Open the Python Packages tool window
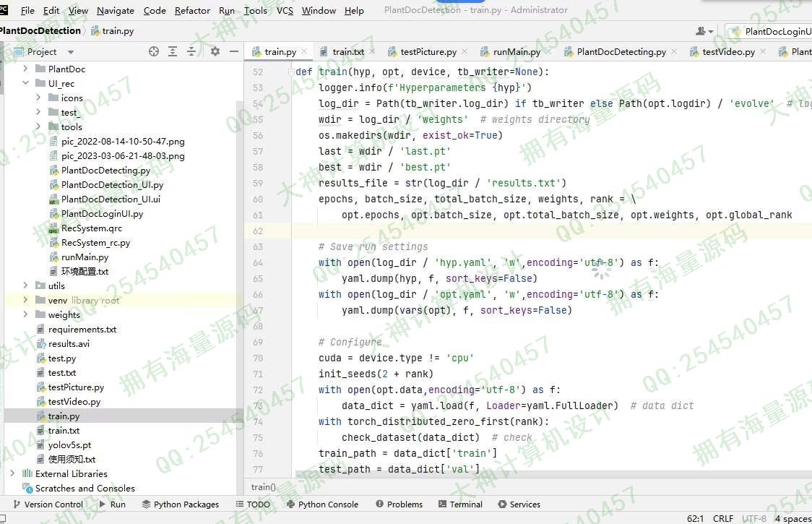 [180, 504]
